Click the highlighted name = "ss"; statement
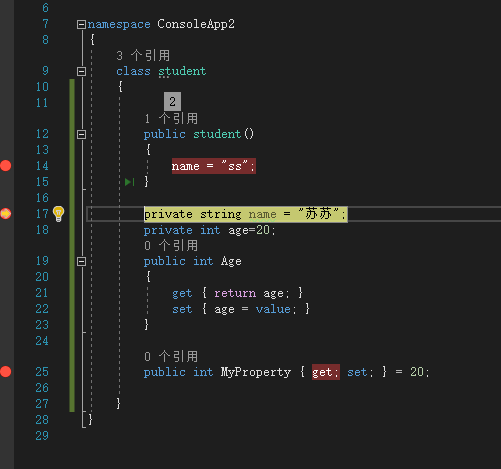 tap(214, 166)
